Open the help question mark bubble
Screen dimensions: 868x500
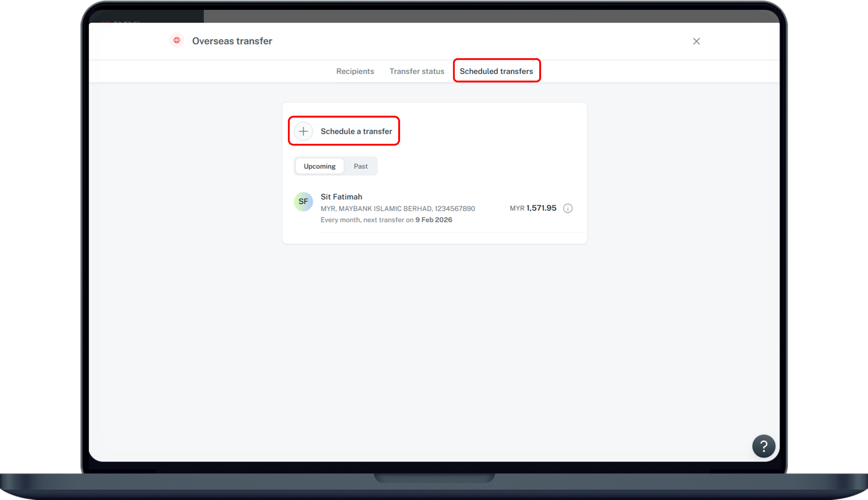click(763, 446)
